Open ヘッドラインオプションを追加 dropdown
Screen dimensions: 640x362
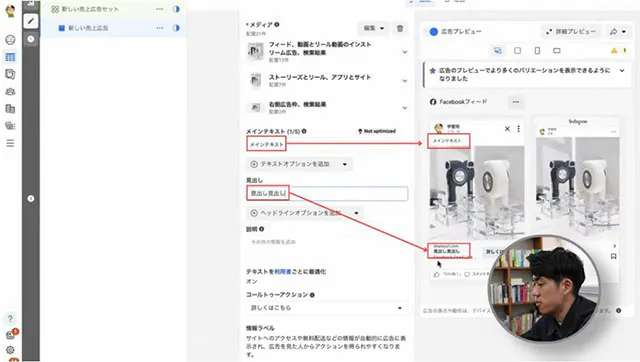[305, 213]
